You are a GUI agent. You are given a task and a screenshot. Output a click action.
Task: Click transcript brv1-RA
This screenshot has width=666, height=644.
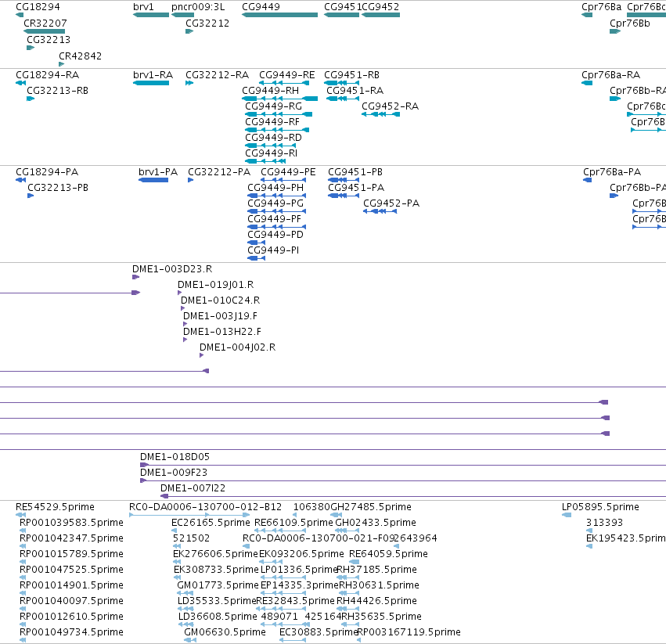[x=153, y=75]
